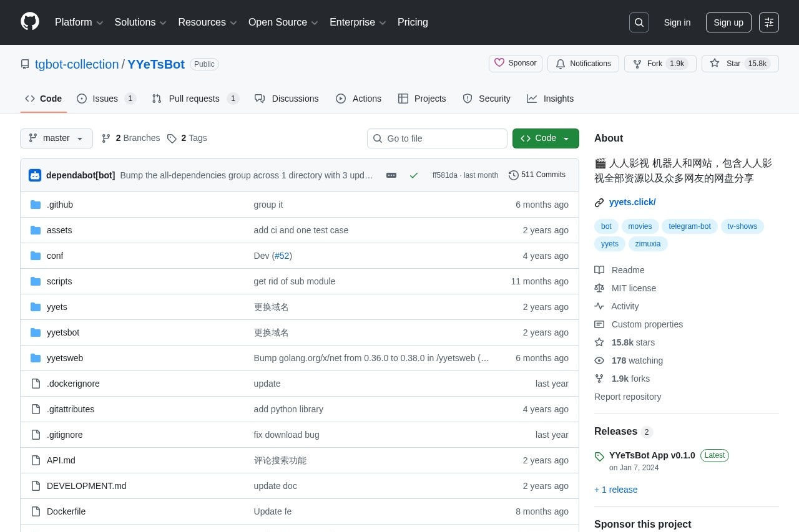Image resolution: width=799 pixels, height=532 pixels.
Task: Open the master branch dropdown
Action: click(x=56, y=138)
